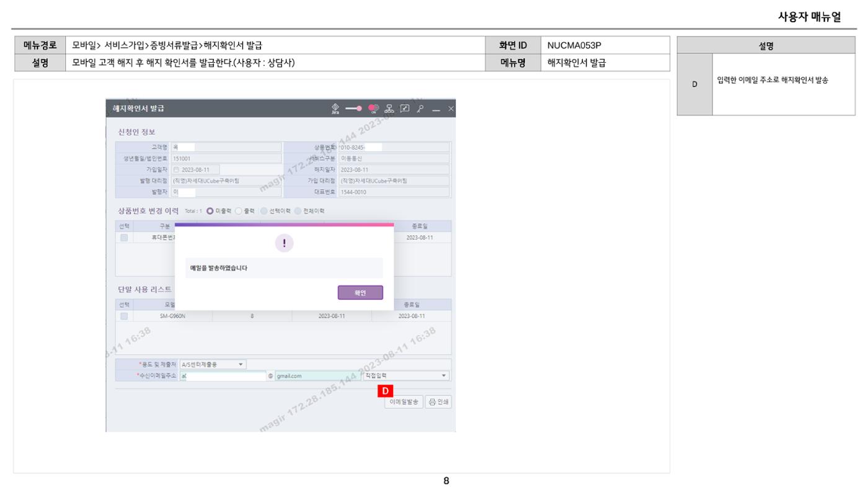Click the 수신이메일주소 ID input field
This screenshot has width=868, height=489.
(x=223, y=375)
